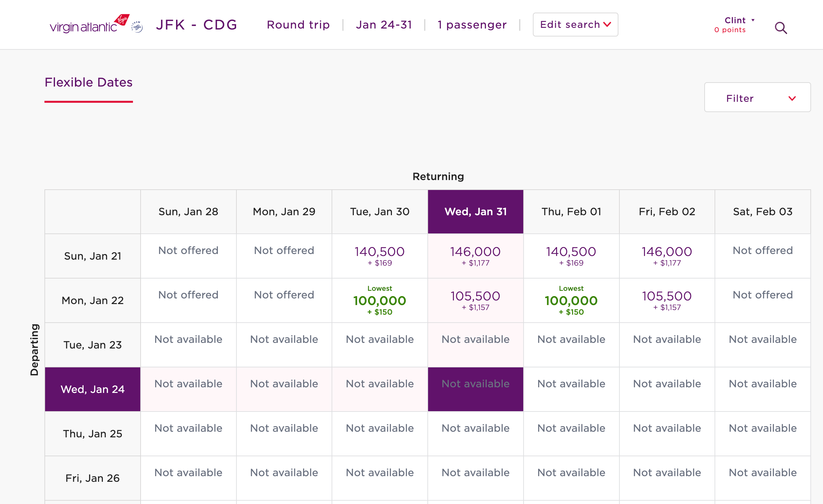Expand the Edit search dropdown
823x504 pixels.
(575, 25)
